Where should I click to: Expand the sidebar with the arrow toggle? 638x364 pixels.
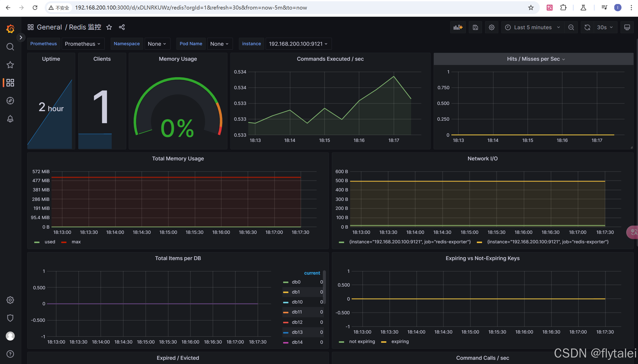[x=21, y=37]
